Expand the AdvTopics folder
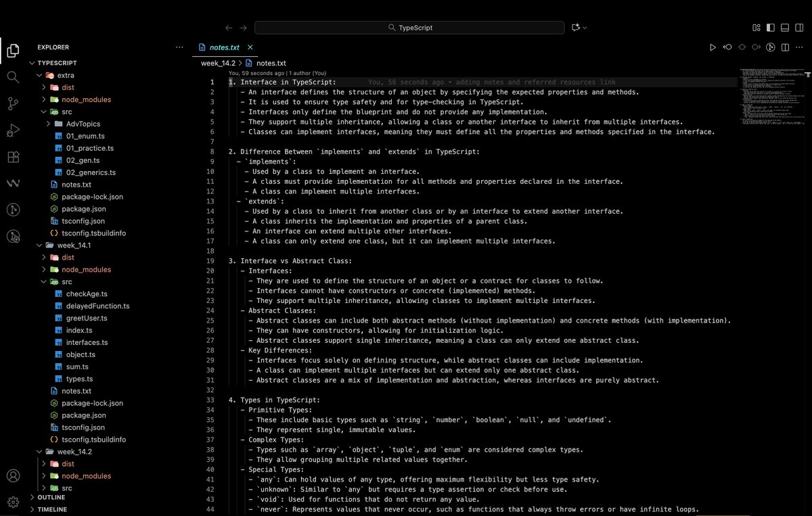Screen dimensions: 812x516 coord(49,124)
